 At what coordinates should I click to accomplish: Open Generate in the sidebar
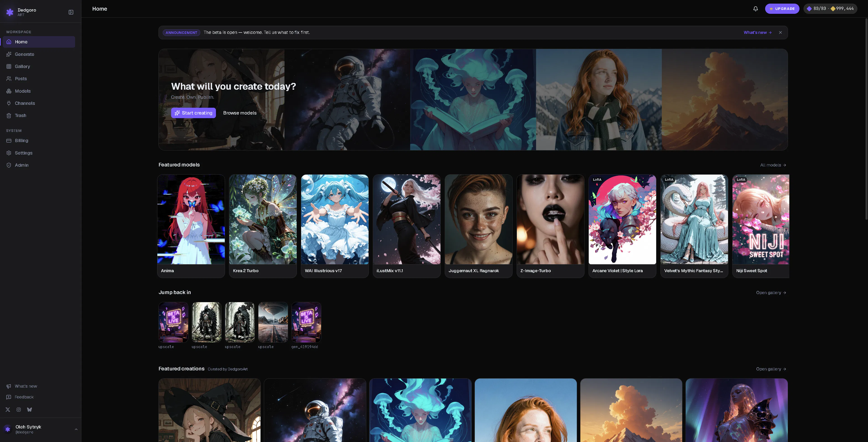39,54
